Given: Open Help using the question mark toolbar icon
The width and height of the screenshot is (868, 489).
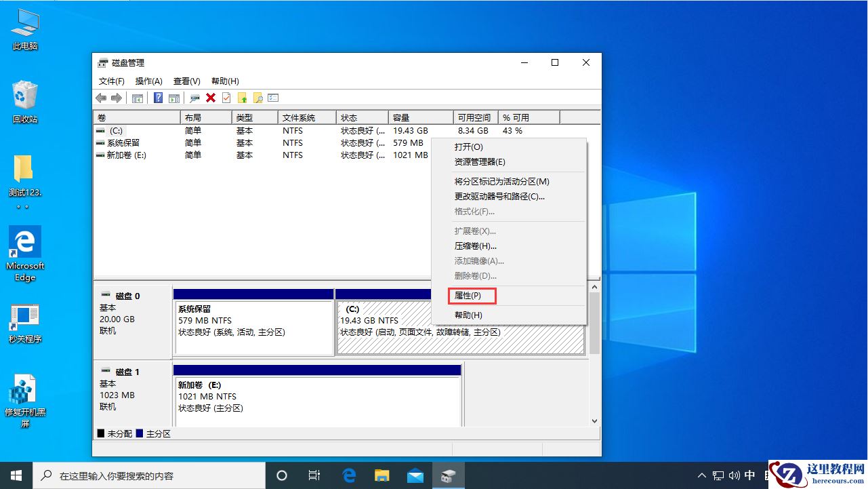Looking at the screenshot, I should pyautogui.click(x=157, y=97).
